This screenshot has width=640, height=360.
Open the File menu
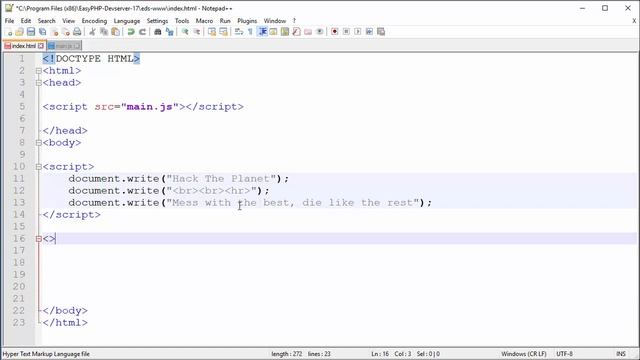click(9, 21)
